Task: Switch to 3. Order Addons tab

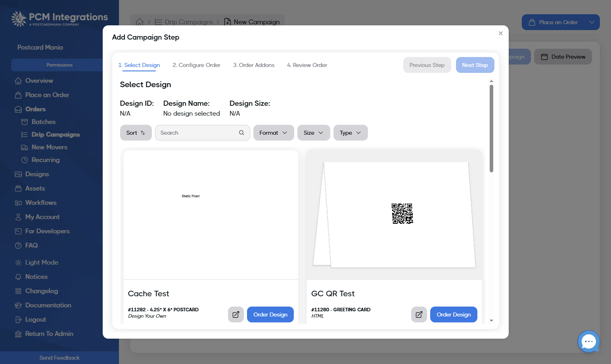Action: [254, 65]
